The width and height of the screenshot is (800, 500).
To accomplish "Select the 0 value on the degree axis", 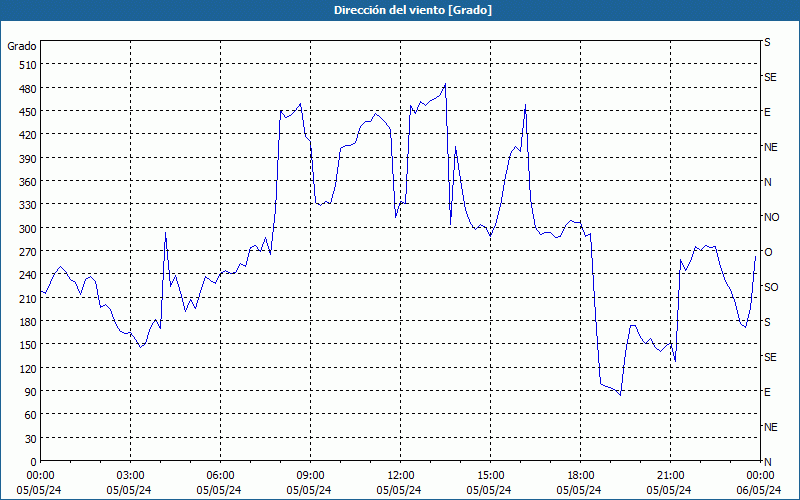I will (x=34, y=462).
